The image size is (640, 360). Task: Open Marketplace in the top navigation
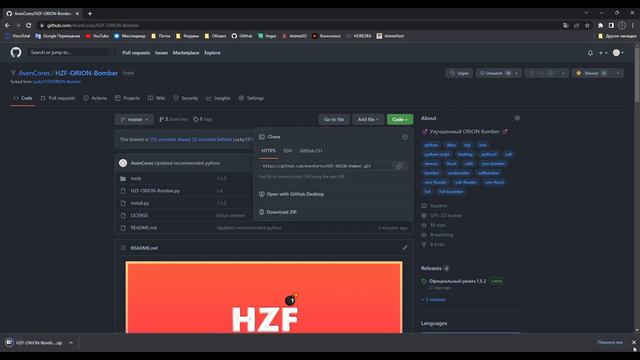tap(186, 53)
